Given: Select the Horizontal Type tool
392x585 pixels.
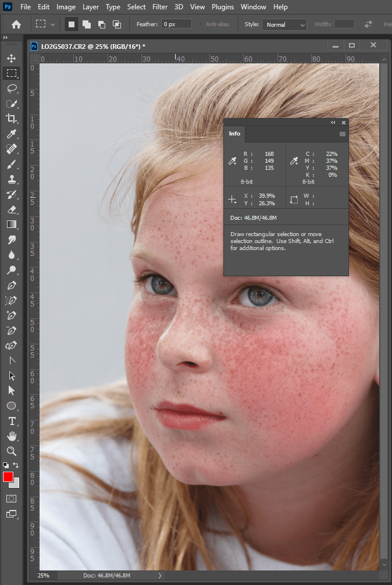Looking at the screenshot, I should pyautogui.click(x=12, y=421).
